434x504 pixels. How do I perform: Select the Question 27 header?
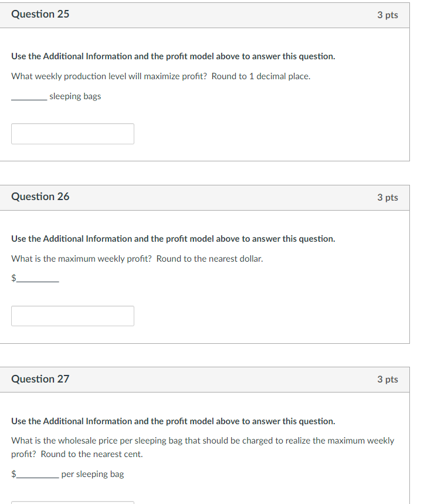pos(40,379)
